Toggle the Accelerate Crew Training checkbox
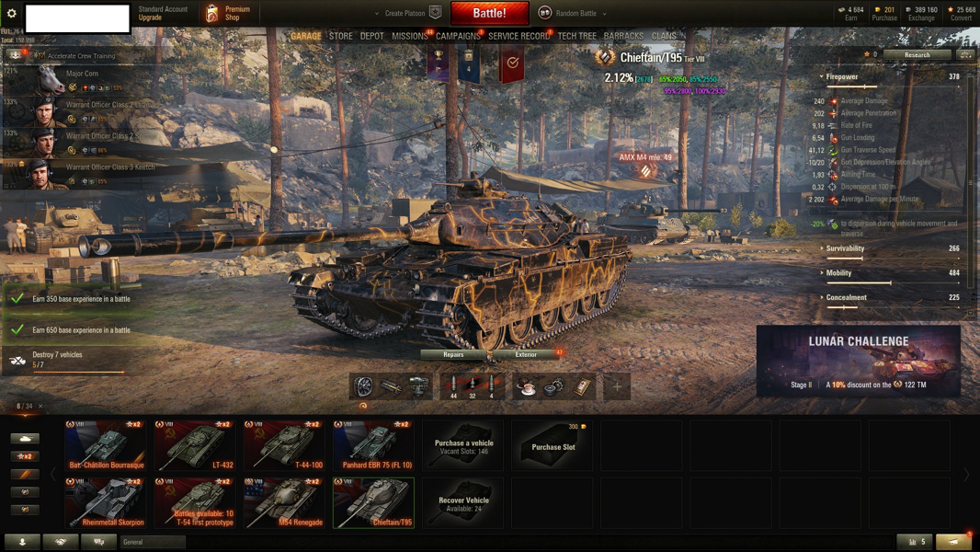 (40, 55)
